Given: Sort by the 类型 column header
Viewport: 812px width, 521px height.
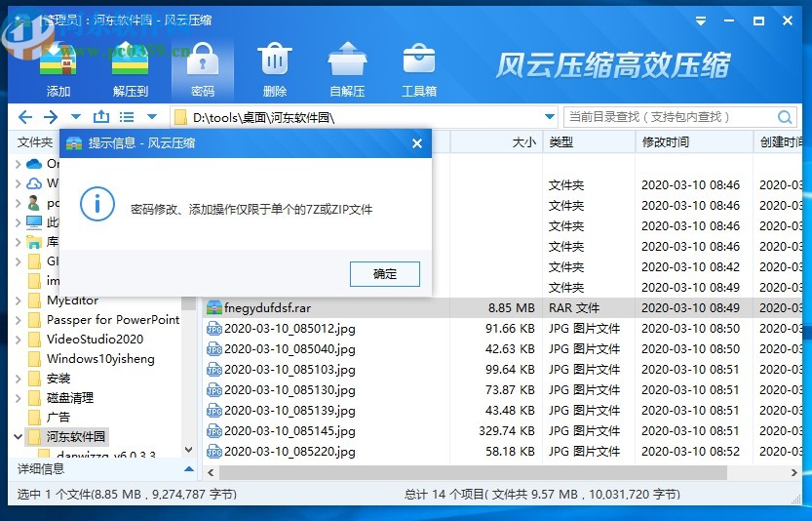Looking at the screenshot, I should tap(589, 142).
